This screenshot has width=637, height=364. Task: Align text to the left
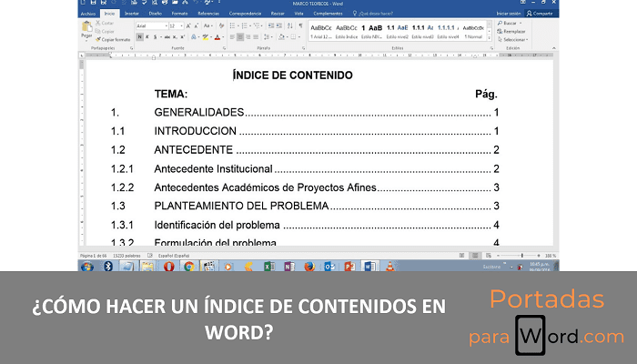pyautogui.click(x=232, y=37)
